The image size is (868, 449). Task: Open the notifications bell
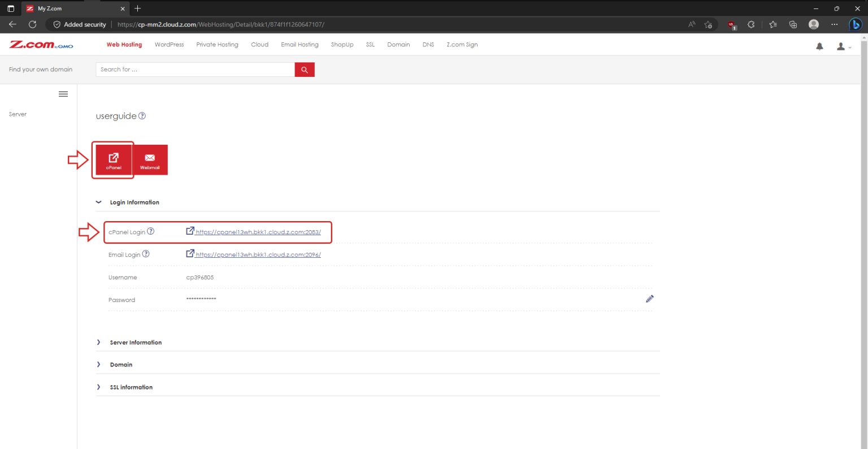pyautogui.click(x=819, y=46)
